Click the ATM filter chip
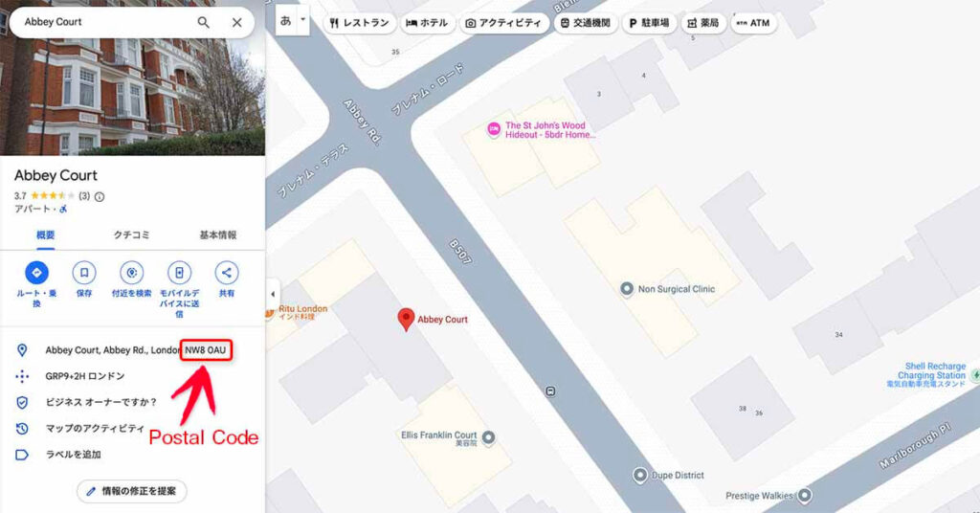This screenshot has height=513, width=980. tap(753, 23)
